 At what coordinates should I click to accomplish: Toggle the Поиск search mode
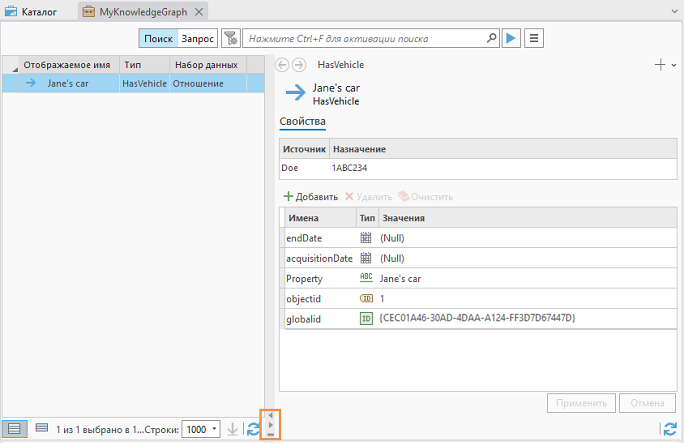click(x=158, y=38)
